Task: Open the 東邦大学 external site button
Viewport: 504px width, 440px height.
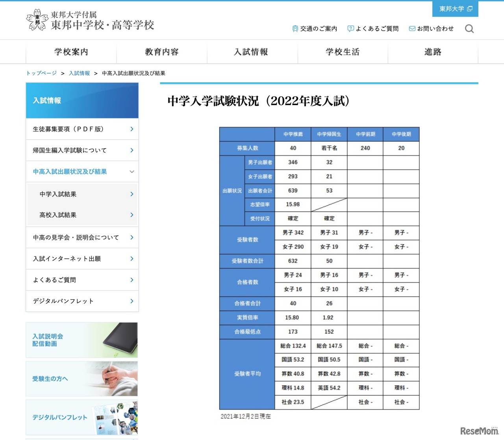Action: coord(455,9)
